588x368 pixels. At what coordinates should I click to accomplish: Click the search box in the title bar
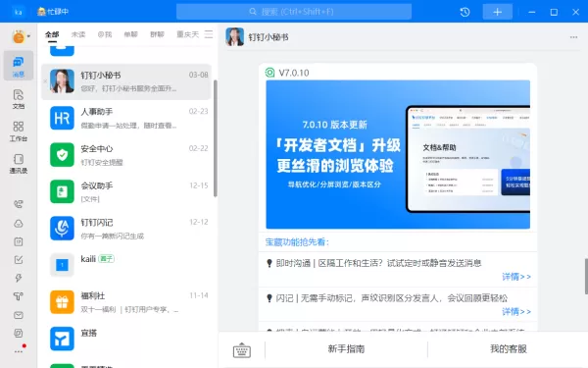pos(294,12)
